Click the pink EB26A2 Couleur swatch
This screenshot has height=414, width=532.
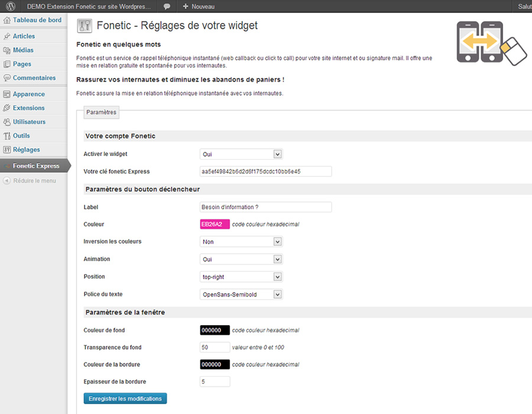click(x=215, y=224)
